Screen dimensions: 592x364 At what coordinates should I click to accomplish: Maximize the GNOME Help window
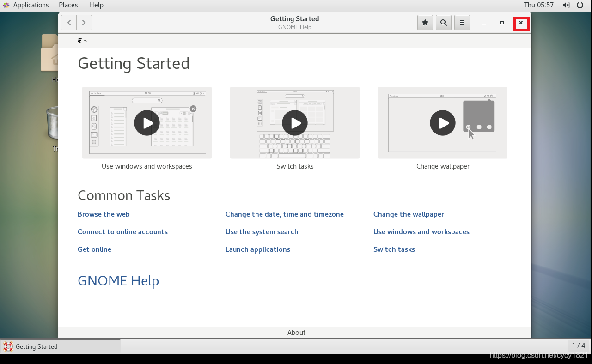click(502, 23)
